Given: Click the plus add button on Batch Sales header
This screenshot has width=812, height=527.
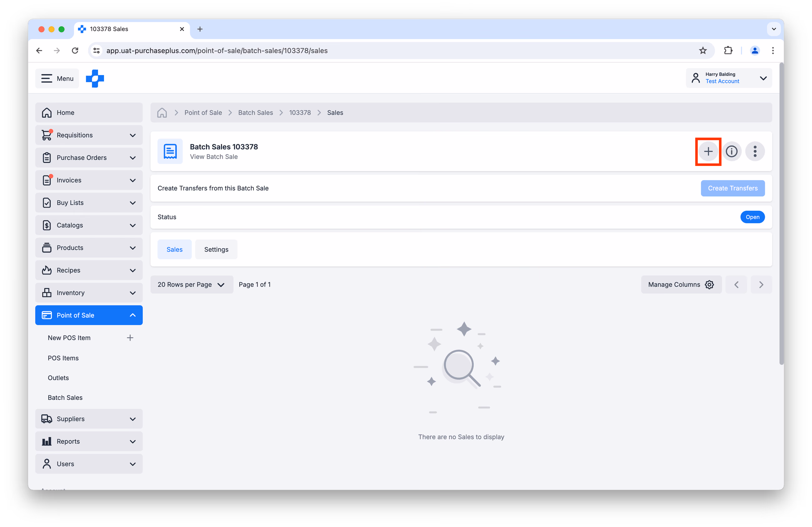Looking at the screenshot, I should click(708, 151).
